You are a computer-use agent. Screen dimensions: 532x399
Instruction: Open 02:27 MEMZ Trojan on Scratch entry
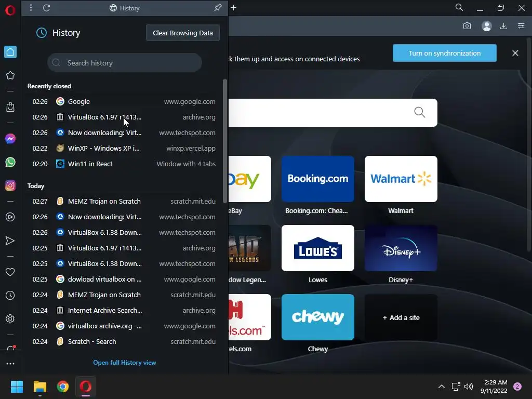coord(124,201)
